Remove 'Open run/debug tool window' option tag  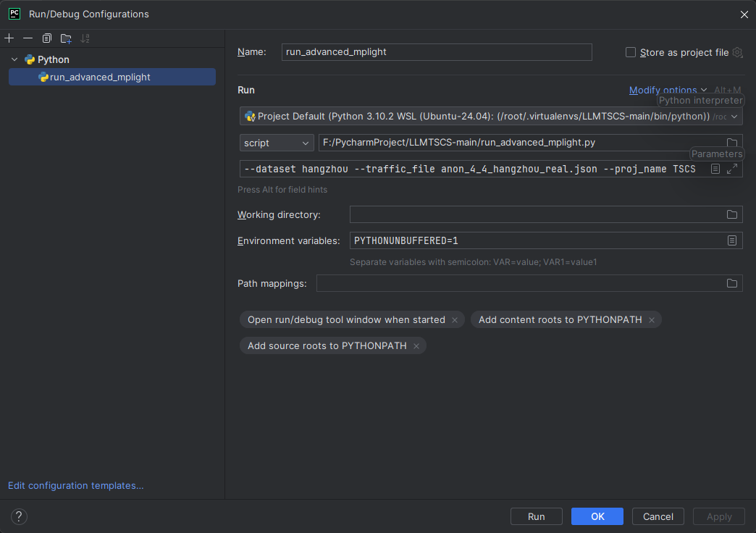tap(455, 320)
